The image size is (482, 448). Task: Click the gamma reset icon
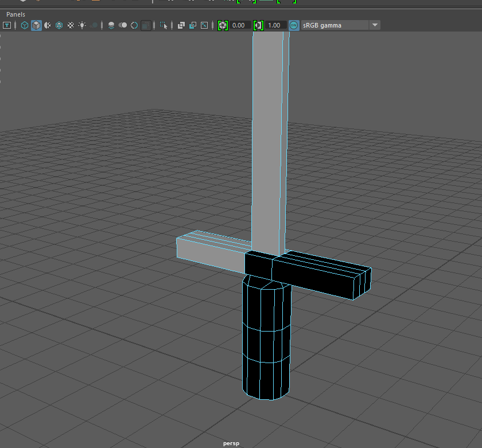(x=258, y=25)
